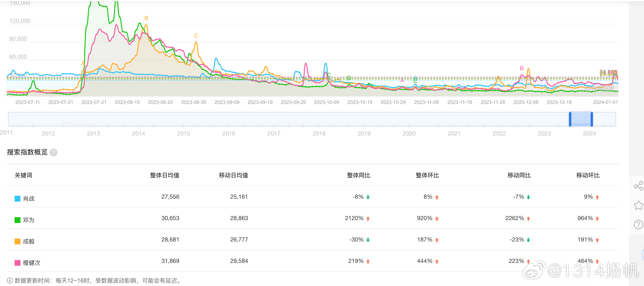Click the orange marker B on chart peak
Viewport: 644px width, 286px height.
click(x=147, y=18)
